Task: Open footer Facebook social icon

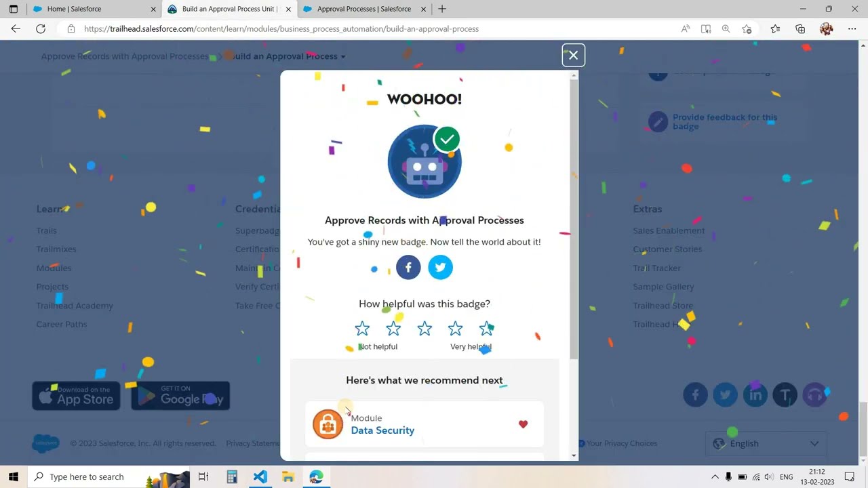Action: click(695, 394)
